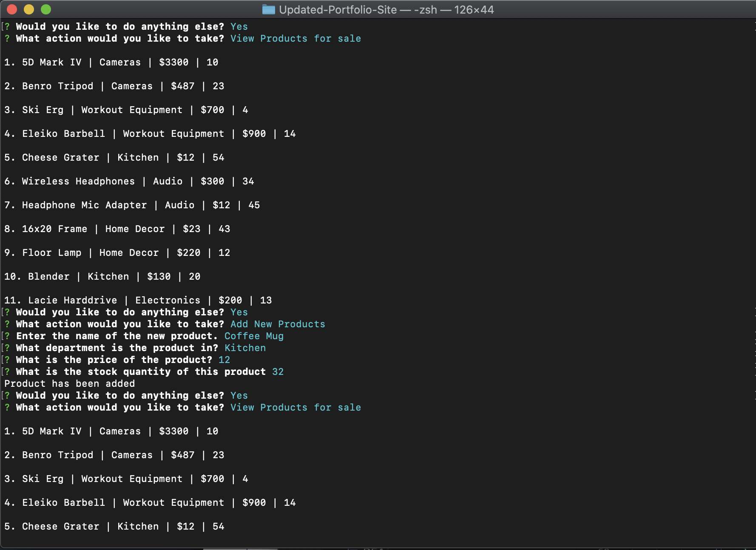Screen dimensions: 756x550
Task: Click the yellow minimize window button
Action: point(29,9)
